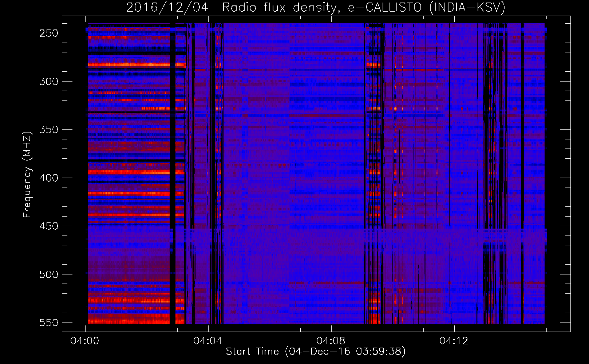This screenshot has height=364, width=589.
Task: Click the 04:00 time tick label
Action: [85, 341]
